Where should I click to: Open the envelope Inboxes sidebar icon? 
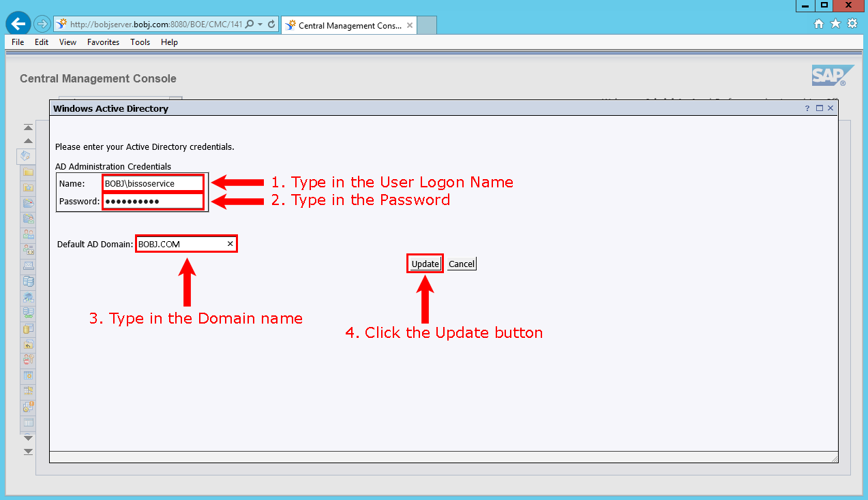click(28, 266)
